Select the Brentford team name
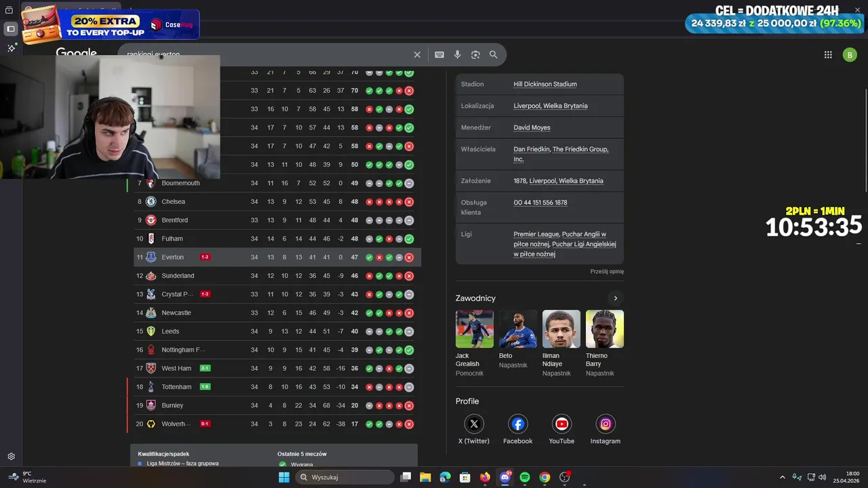The width and height of the screenshot is (868, 488). click(175, 220)
